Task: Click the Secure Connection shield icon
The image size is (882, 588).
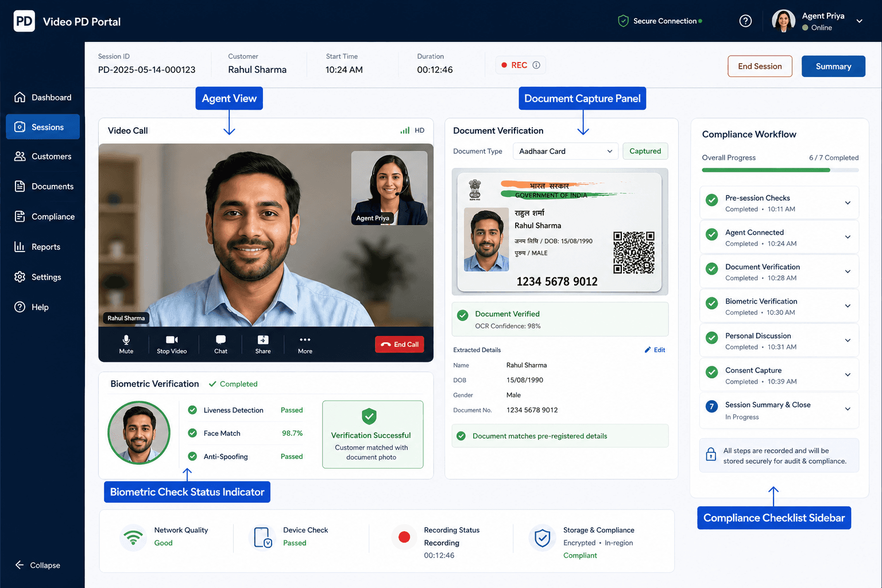Action: pos(623,21)
